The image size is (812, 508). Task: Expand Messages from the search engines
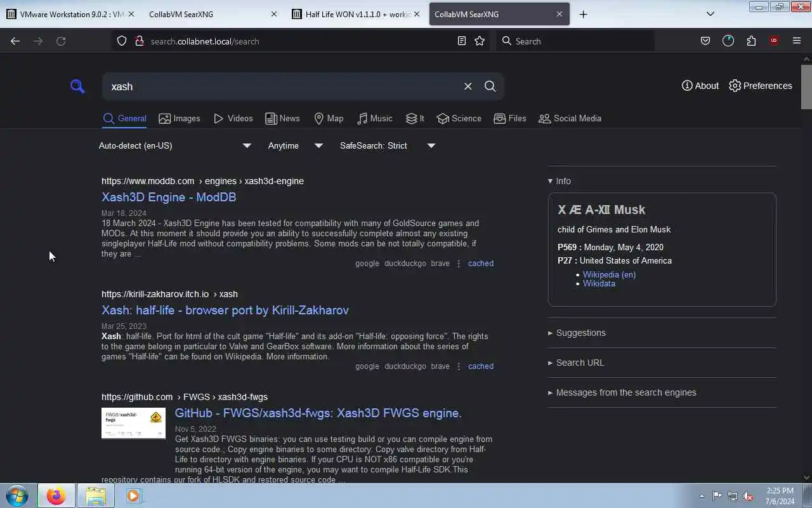(x=622, y=392)
